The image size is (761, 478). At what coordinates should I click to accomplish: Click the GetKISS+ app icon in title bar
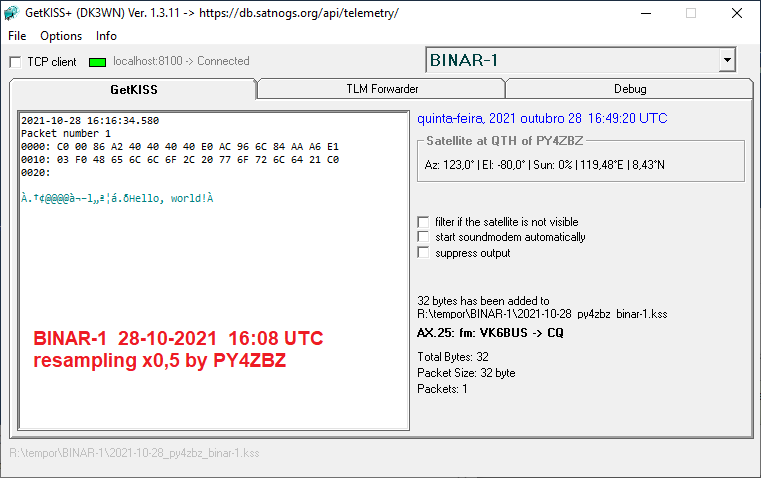[11, 13]
